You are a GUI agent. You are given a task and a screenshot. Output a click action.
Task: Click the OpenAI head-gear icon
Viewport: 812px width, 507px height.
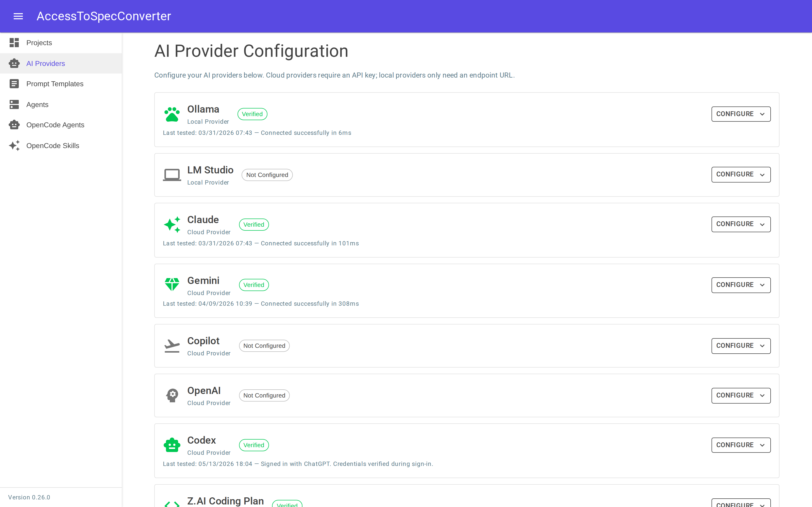tap(172, 395)
